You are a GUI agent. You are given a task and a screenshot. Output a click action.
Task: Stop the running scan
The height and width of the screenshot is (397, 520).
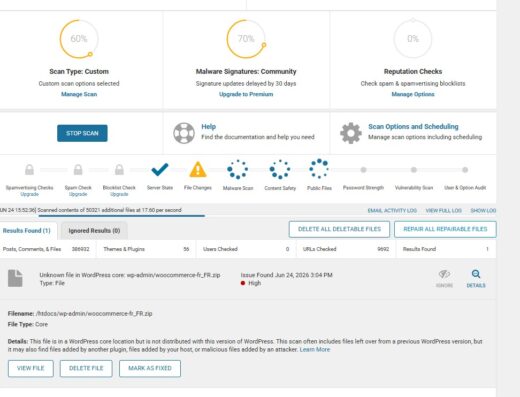(82, 133)
